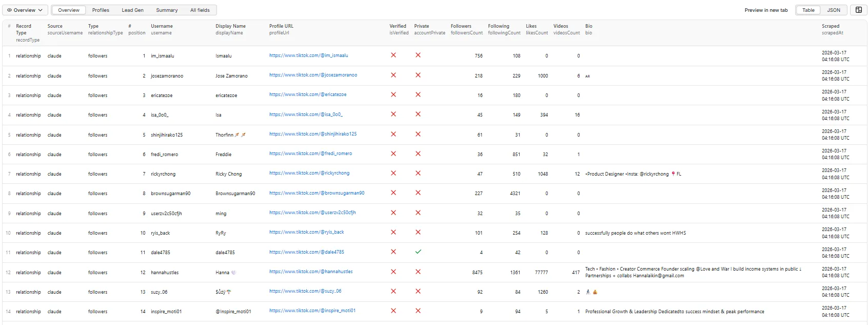The image size is (868, 325).
Task: Select the 'Professional Growth & Leadership' bio cell
Action: [675, 312]
